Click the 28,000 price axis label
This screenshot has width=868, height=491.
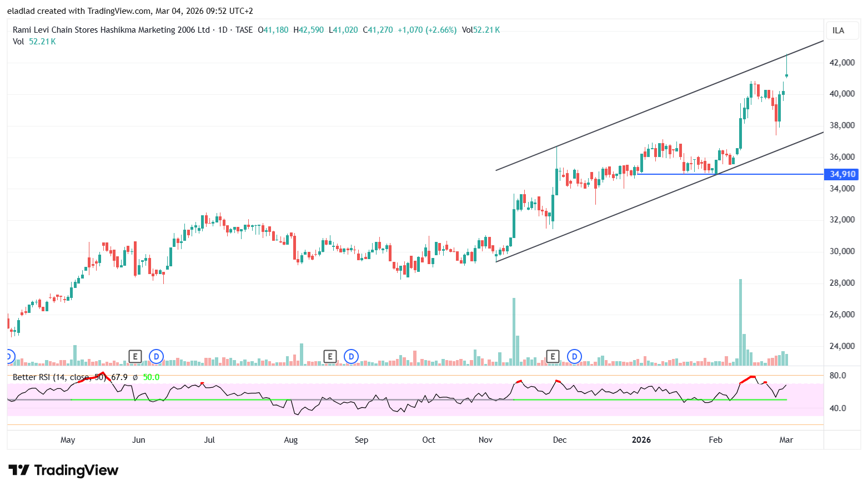pos(842,283)
